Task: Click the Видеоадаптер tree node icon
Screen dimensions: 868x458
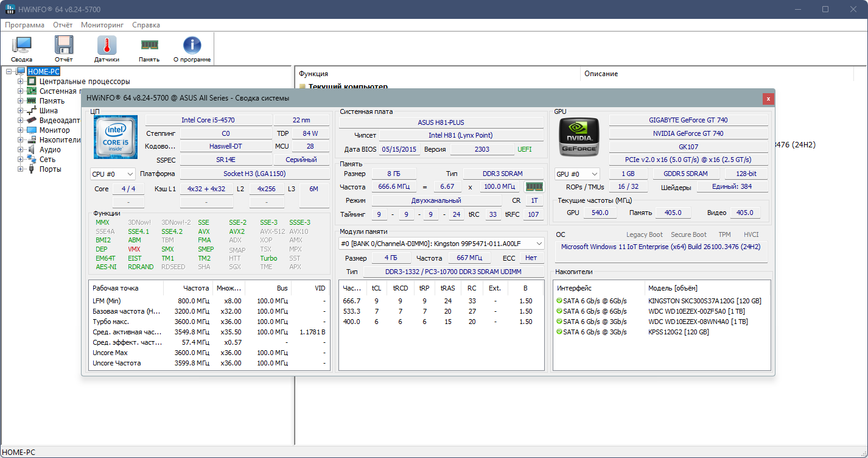Action: tap(32, 121)
